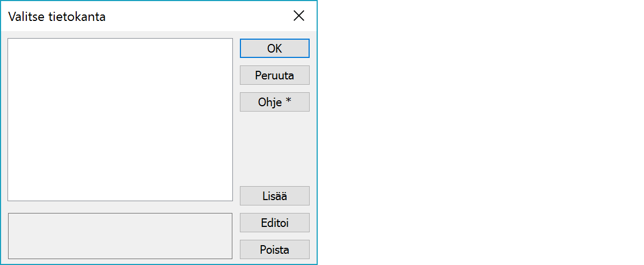Click the OK button
The width and height of the screenshot is (644, 265).
coord(274,48)
